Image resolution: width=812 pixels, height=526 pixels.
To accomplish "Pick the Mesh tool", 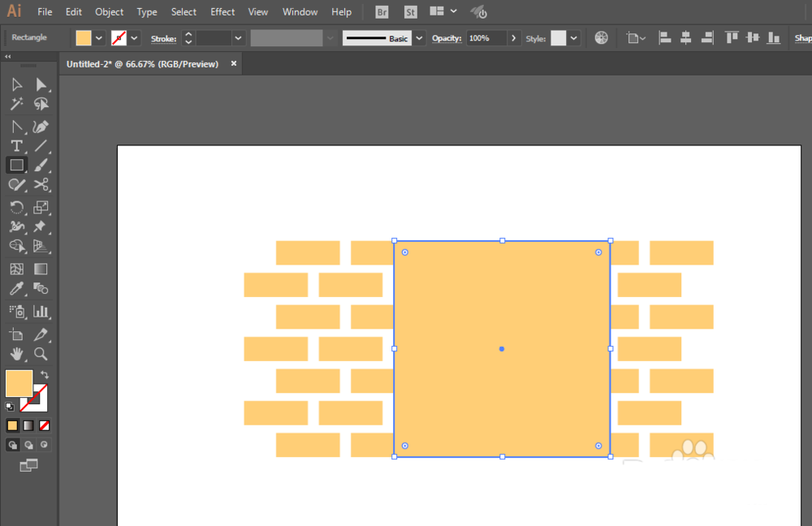I will click(x=16, y=269).
